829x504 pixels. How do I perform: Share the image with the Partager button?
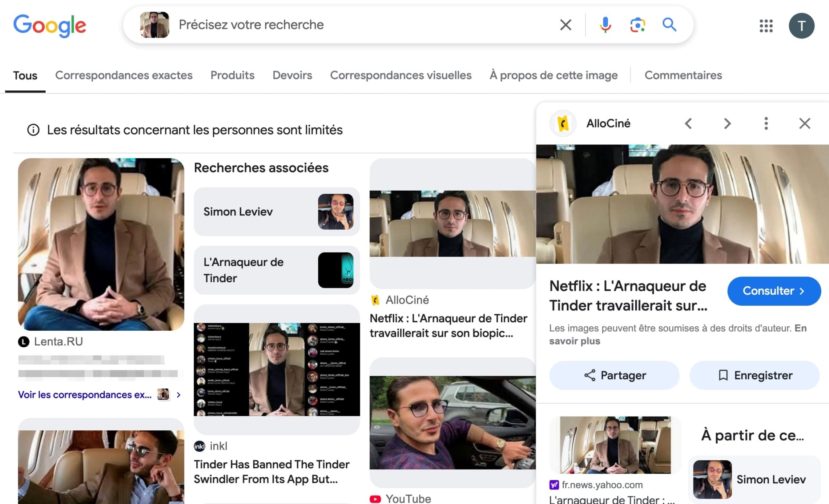pos(614,375)
